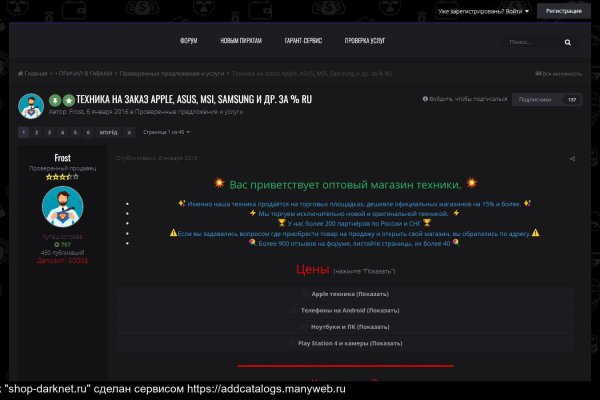Select page 1 in pagination
Screen dimensions: 600x400
click(x=23, y=132)
